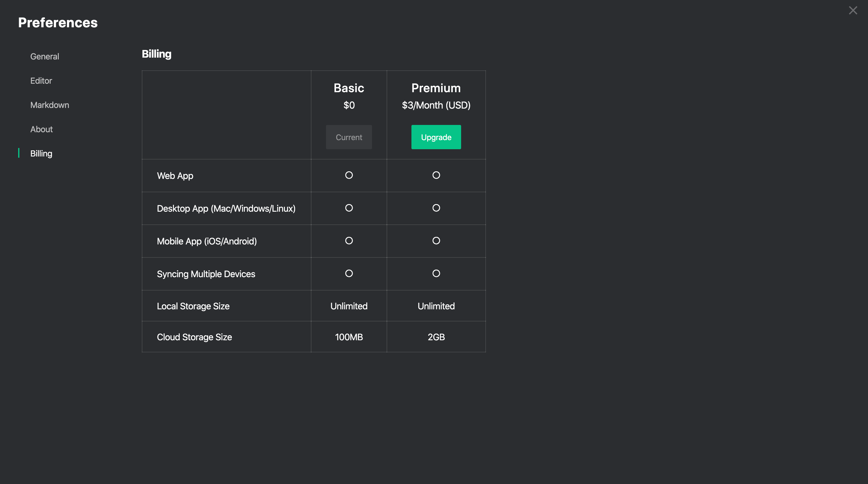Open the Markdown settings section
This screenshot has height=484, width=868.
point(49,105)
